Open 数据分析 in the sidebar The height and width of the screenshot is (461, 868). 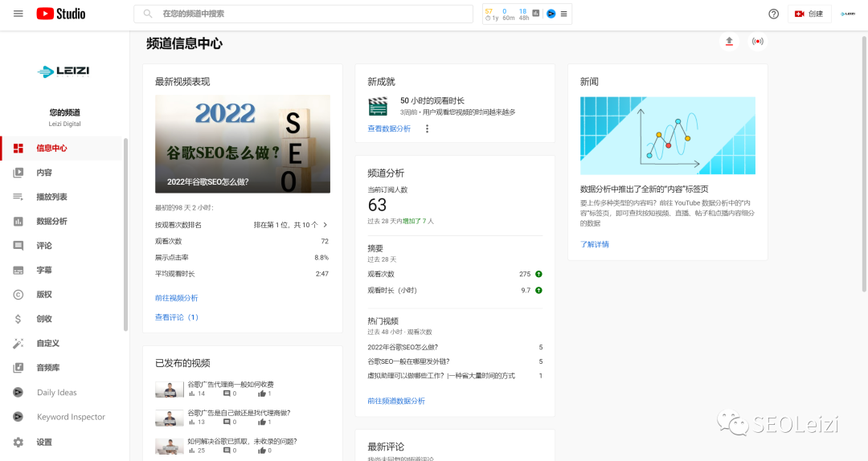pos(61,222)
